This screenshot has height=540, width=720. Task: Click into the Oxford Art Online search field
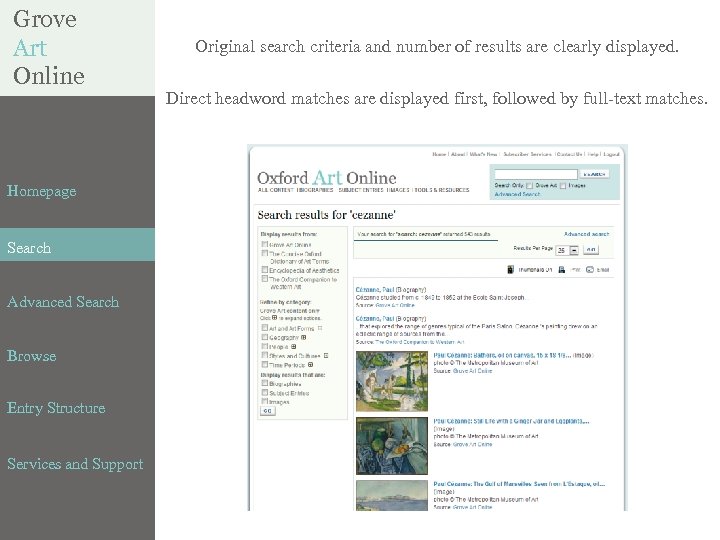tap(535, 174)
